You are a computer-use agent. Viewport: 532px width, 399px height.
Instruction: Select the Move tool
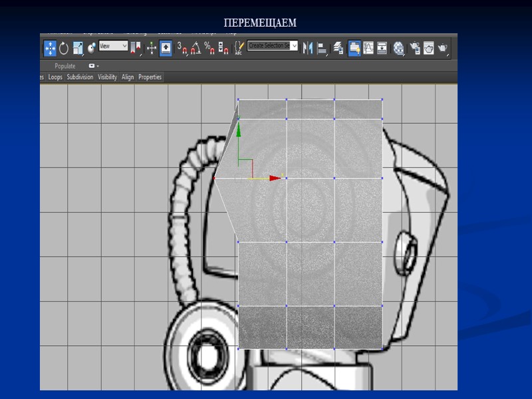point(50,48)
